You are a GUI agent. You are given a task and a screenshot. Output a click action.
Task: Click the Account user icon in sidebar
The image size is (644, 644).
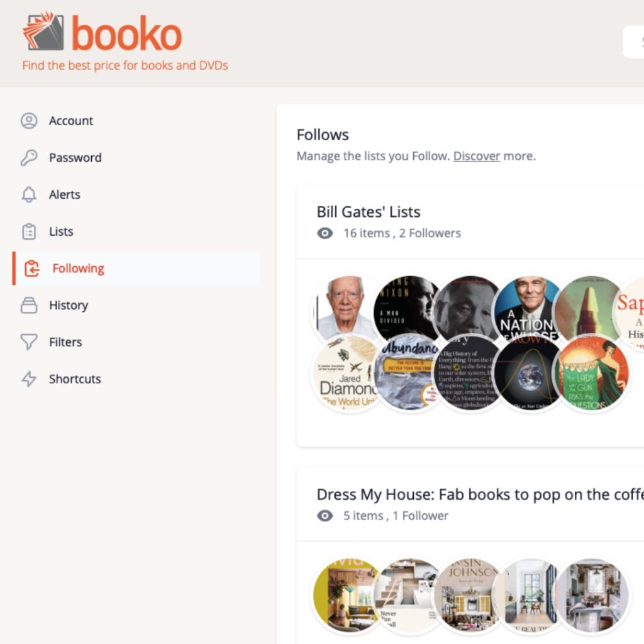click(29, 121)
